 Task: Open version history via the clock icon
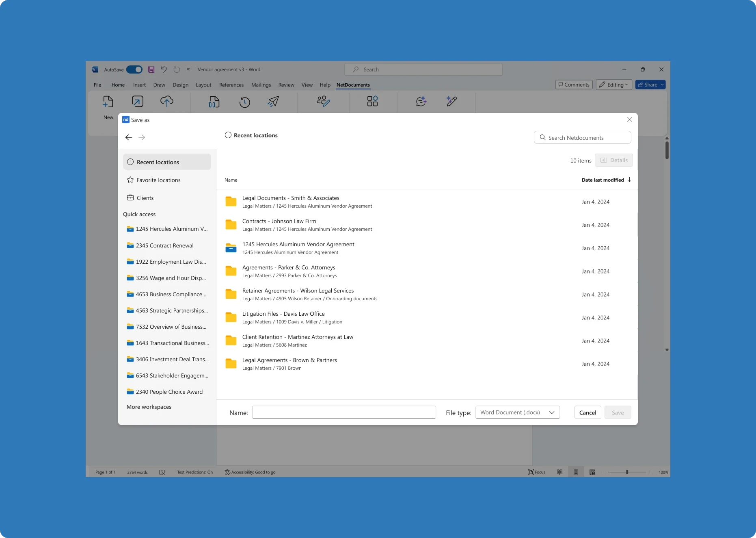click(x=244, y=102)
